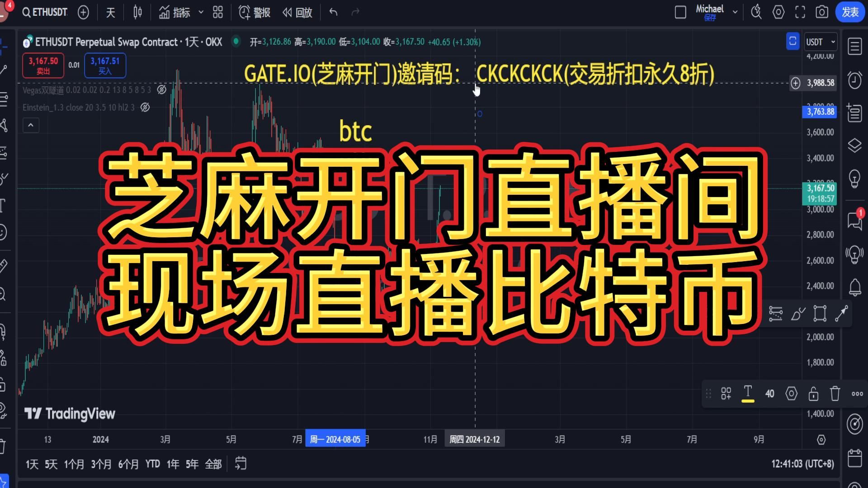Open chart settings hexagon icon in top bar
The height and width of the screenshot is (488, 868).
click(x=778, y=12)
